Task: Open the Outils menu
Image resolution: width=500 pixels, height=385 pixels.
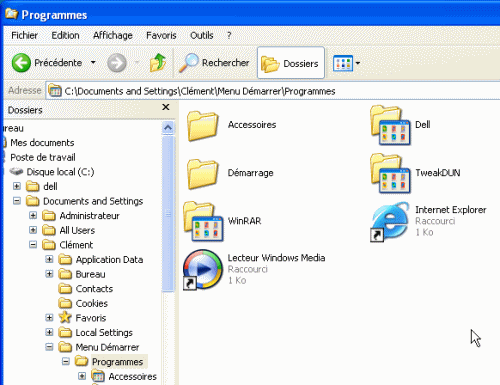Action: coord(202,35)
